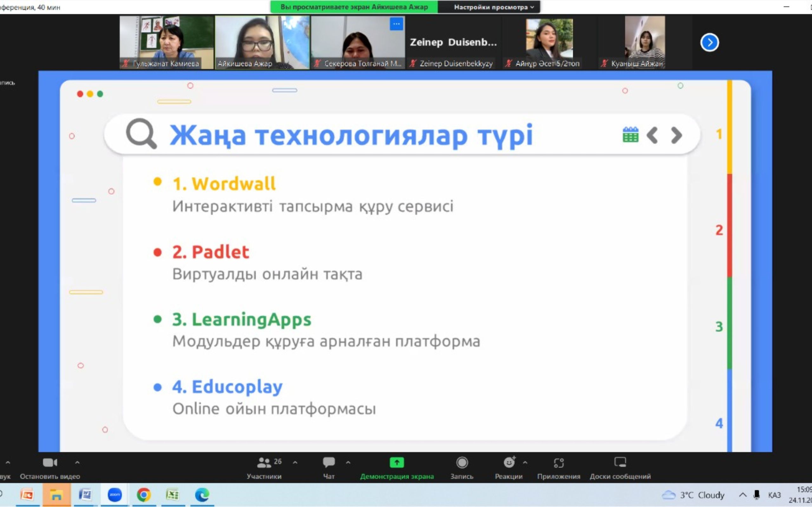Show next page of participant videos
812x507 pixels.
[x=709, y=42]
